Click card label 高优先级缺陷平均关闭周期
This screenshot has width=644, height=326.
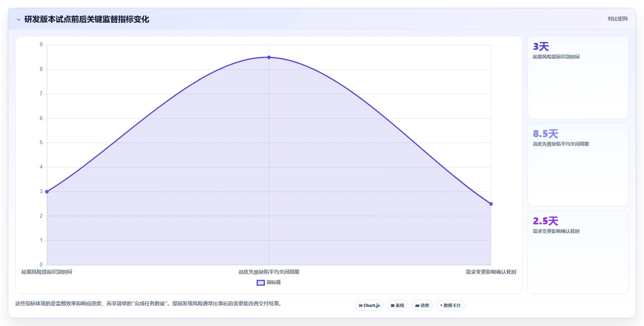[x=561, y=144]
